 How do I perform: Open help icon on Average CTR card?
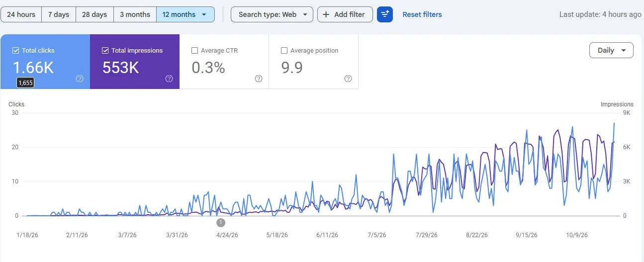coord(259,79)
